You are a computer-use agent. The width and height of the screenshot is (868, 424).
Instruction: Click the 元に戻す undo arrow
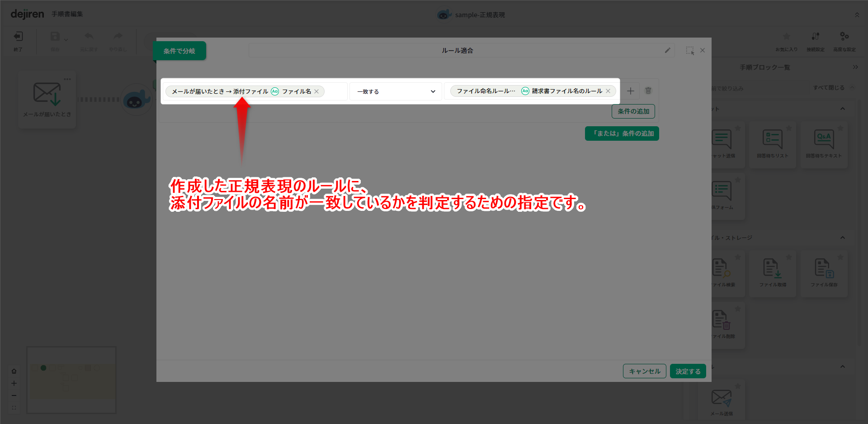coord(89,36)
